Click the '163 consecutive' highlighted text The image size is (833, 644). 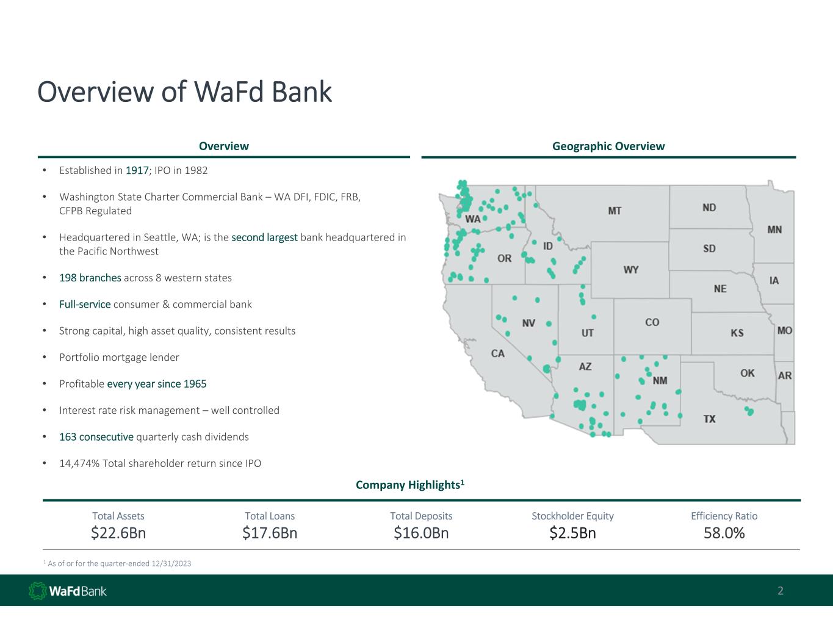click(x=96, y=437)
